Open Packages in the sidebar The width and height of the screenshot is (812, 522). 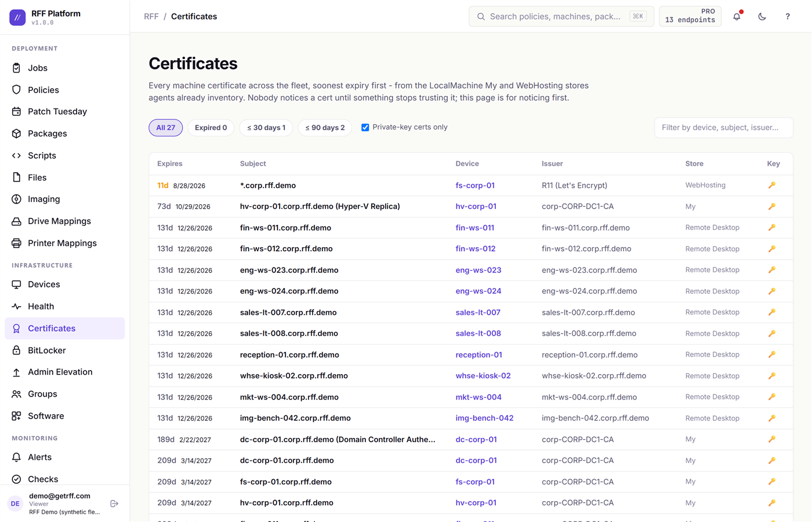coord(64,133)
